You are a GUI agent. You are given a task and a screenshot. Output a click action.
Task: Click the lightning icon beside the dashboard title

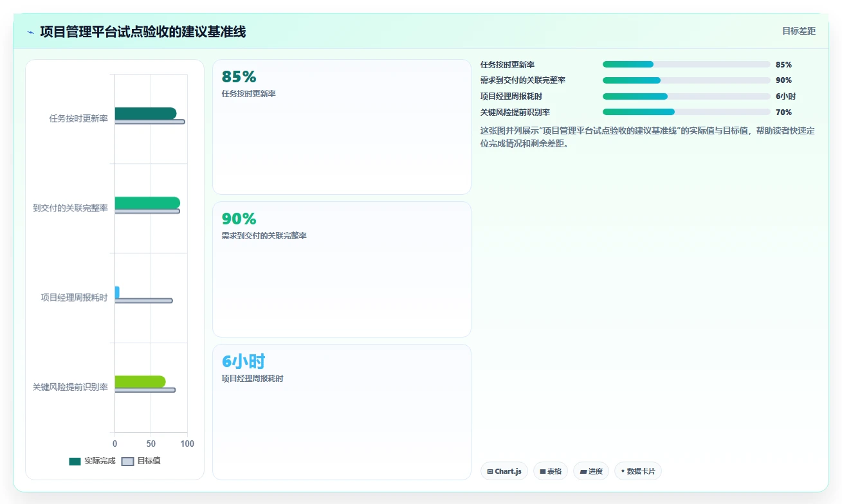pyautogui.click(x=30, y=32)
